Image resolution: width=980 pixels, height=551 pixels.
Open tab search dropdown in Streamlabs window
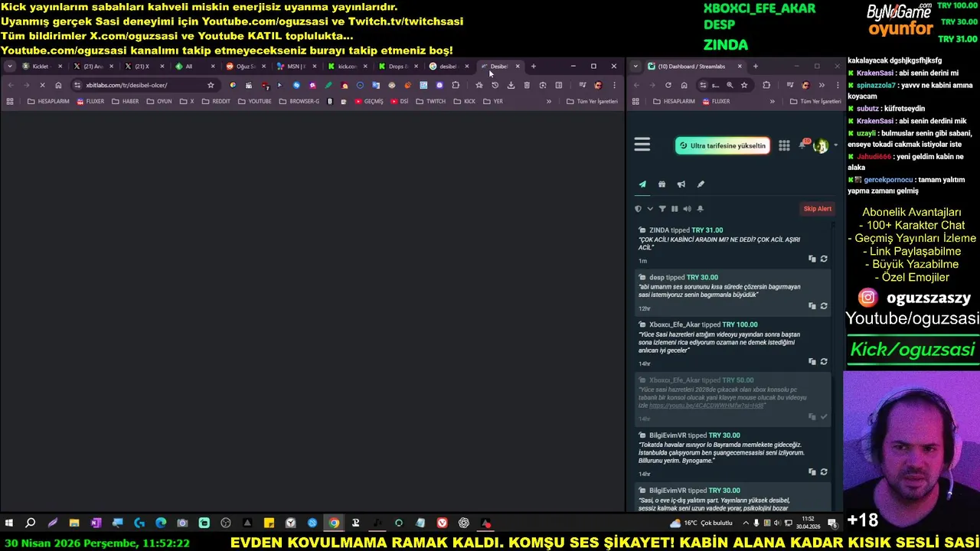tap(635, 67)
